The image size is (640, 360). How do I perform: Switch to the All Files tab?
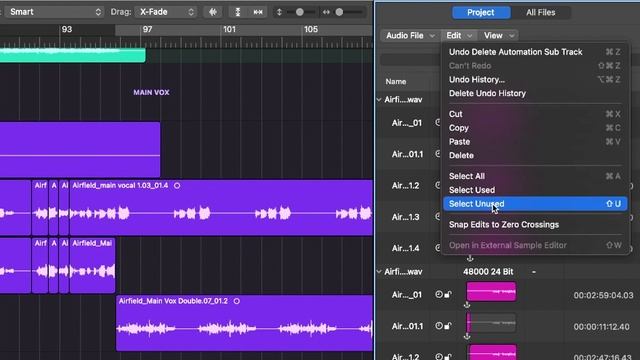(540, 12)
